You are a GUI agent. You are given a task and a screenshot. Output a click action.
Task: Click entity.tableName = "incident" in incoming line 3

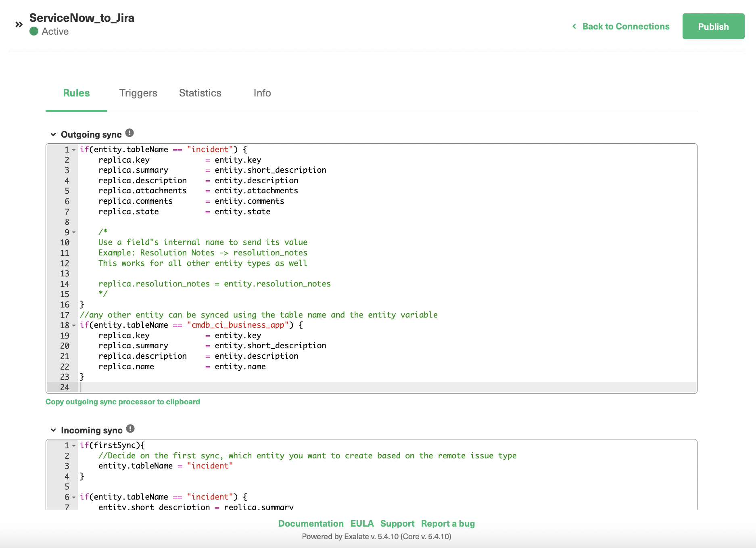coord(166,466)
